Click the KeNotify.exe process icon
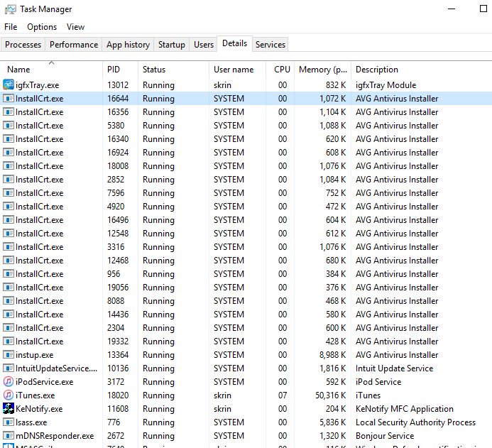The width and height of the screenshot is (492, 448). click(x=8, y=408)
